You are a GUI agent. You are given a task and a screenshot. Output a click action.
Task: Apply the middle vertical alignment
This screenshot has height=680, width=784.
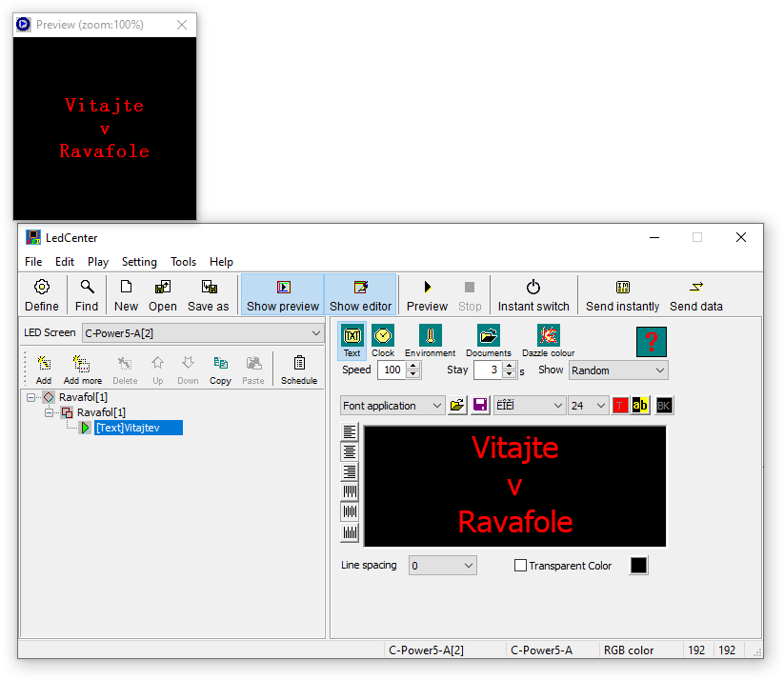tap(350, 511)
